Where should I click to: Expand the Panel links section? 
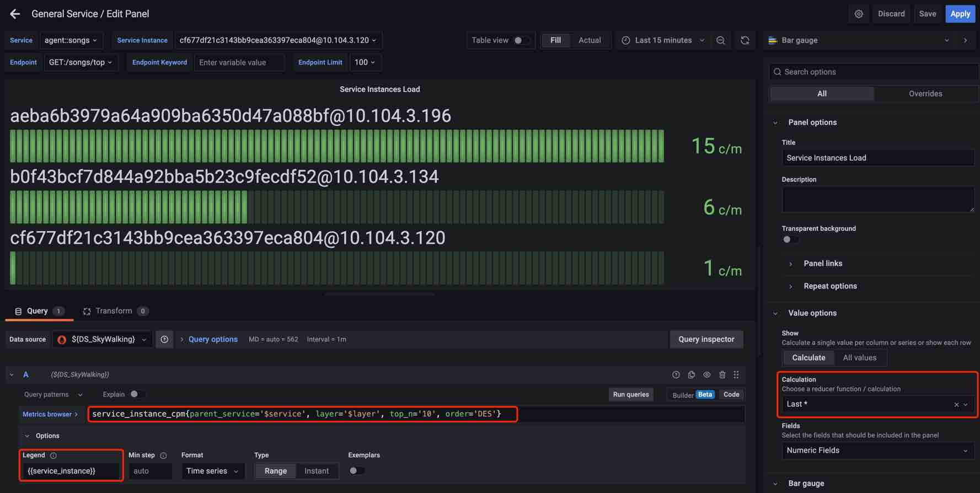[x=822, y=264]
